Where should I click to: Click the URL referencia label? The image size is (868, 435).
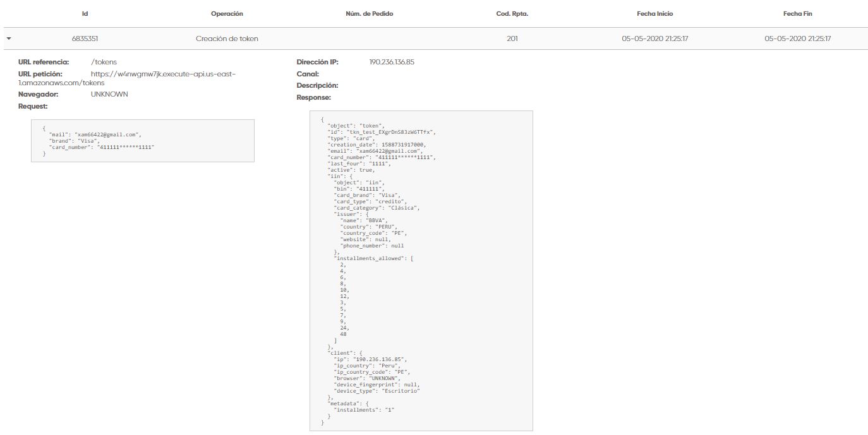coord(44,63)
